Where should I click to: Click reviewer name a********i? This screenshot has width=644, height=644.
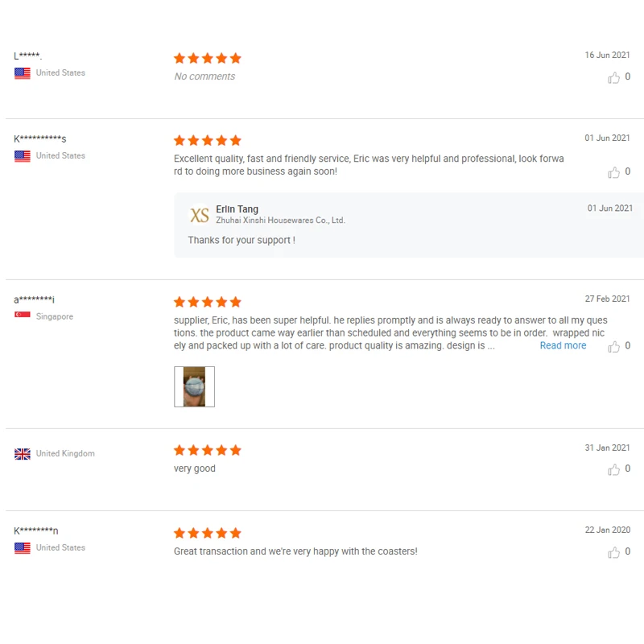click(x=34, y=299)
